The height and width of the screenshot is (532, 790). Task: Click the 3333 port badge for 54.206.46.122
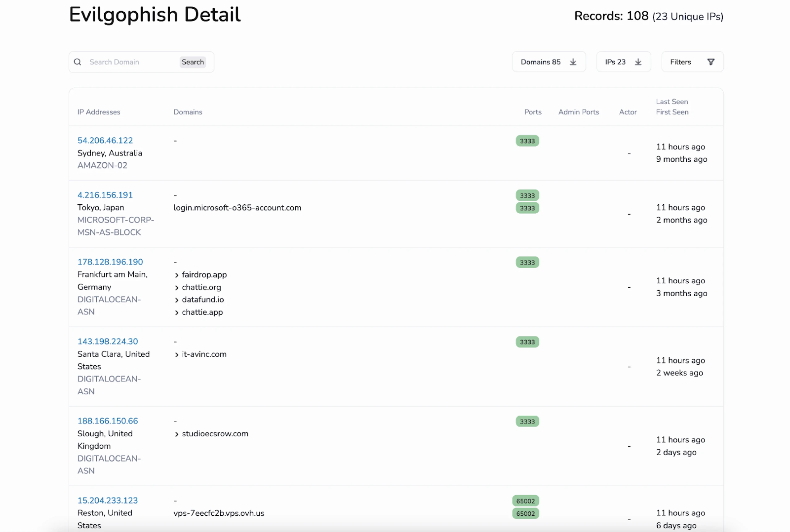pyautogui.click(x=527, y=141)
